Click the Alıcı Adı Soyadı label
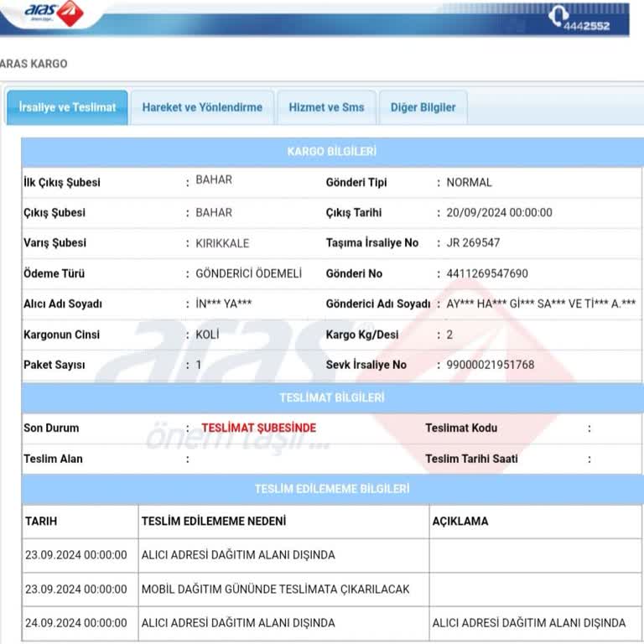This screenshot has height=644, width=644. tap(63, 304)
